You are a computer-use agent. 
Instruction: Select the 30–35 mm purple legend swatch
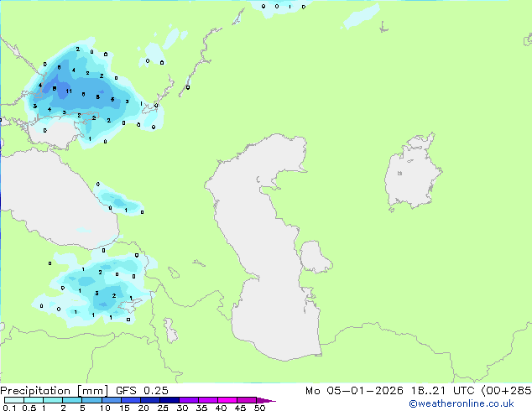pyautogui.click(x=189, y=400)
